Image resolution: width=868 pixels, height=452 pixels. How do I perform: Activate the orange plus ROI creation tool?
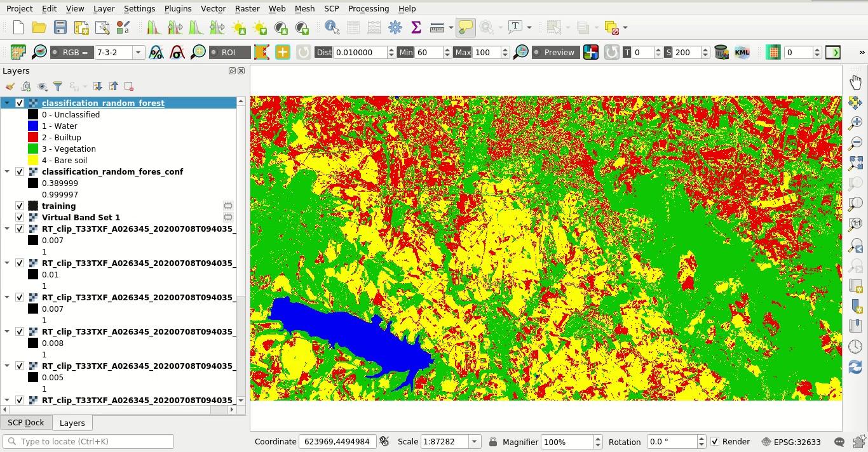(x=282, y=52)
